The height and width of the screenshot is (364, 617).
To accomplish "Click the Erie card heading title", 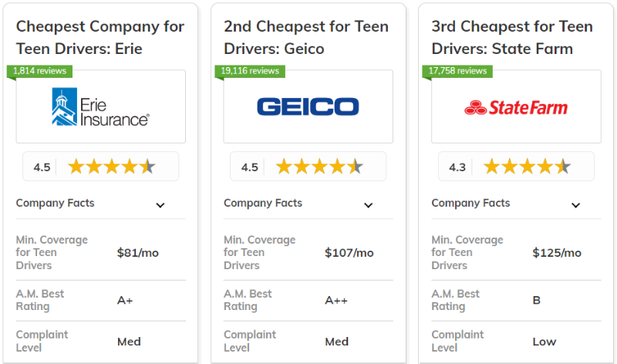I will pyautogui.click(x=100, y=38).
